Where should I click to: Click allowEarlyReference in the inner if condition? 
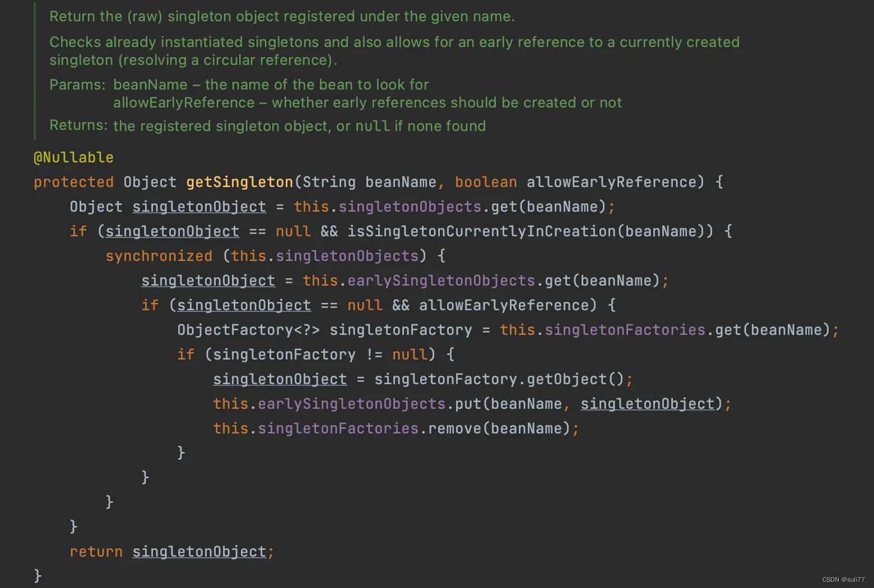[504, 305]
